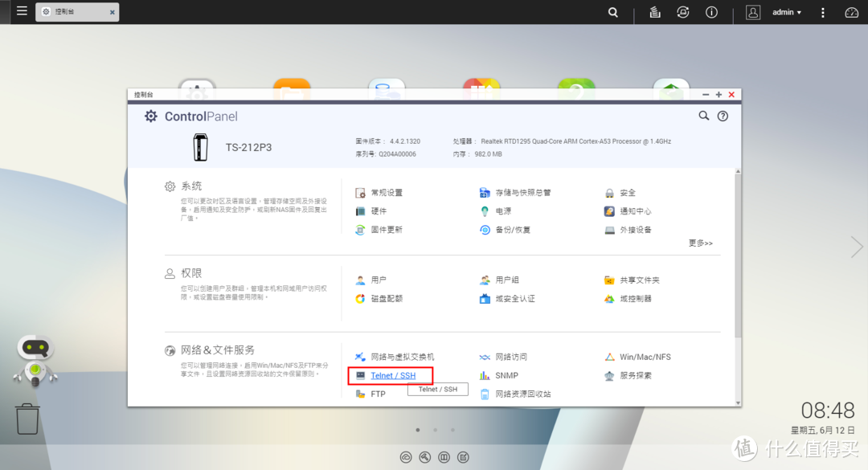Image resolution: width=868 pixels, height=470 pixels.
Task: Open the main hamburger menu
Action: (22, 11)
